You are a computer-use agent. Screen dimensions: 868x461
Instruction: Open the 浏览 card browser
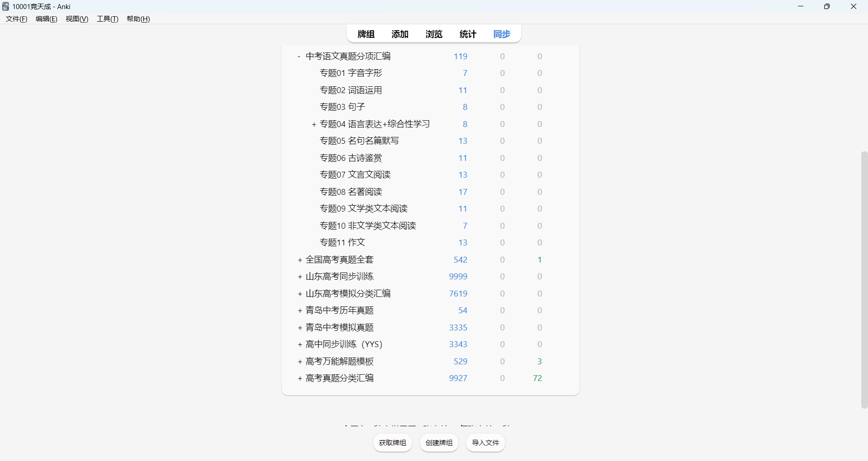434,34
